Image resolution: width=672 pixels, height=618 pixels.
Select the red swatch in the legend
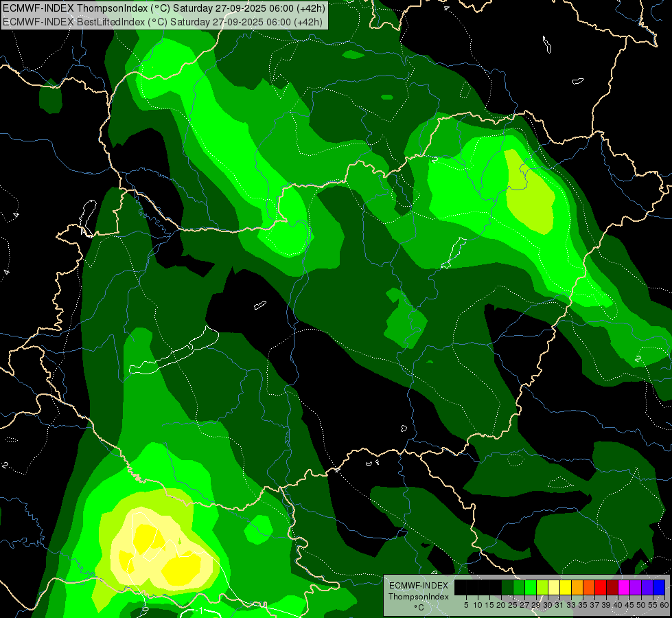600,587
